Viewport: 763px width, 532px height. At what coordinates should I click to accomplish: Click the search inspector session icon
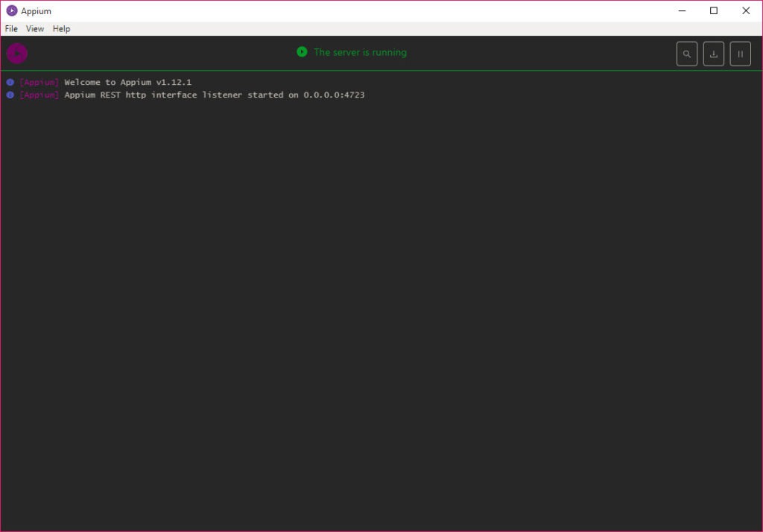point(686,54)
